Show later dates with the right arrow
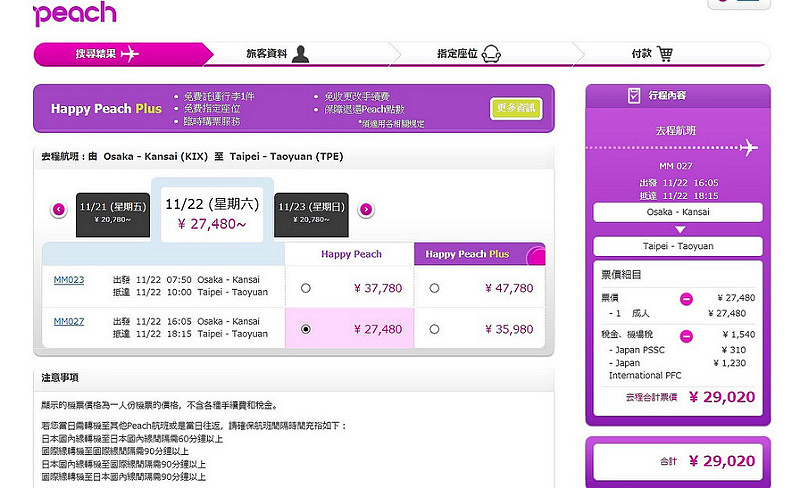Screen dimensions: 800x488 pyautogui.click(x=366, y=209)
